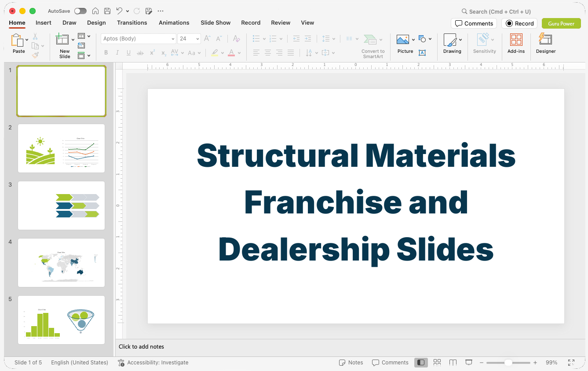Screen dimensions: 588x371
Task: Click the Text Box icon
Action: click(422, 53)
